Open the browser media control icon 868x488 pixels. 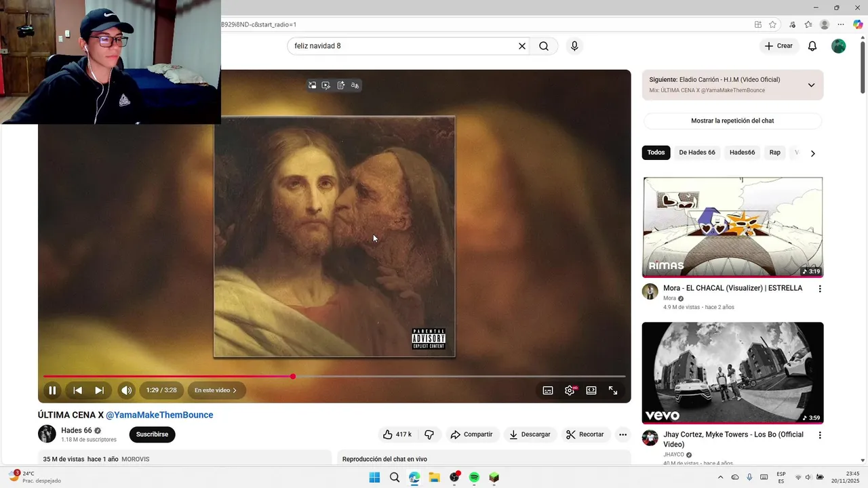pos(792,24)
